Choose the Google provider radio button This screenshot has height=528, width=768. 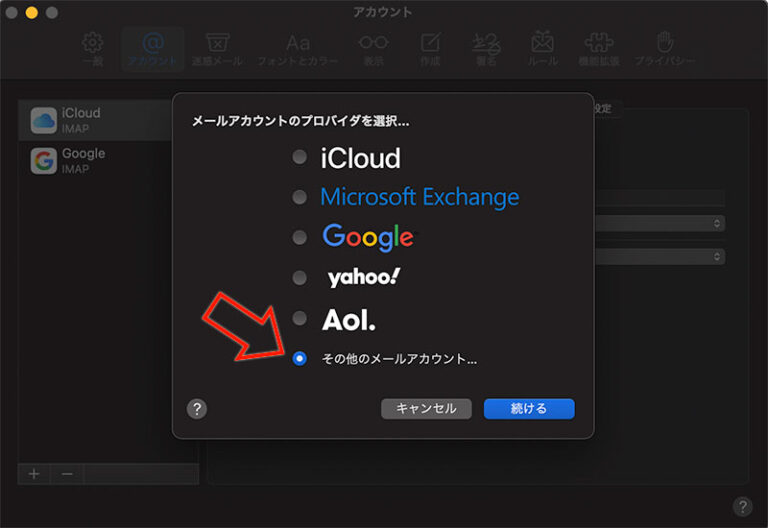point(299,238)
